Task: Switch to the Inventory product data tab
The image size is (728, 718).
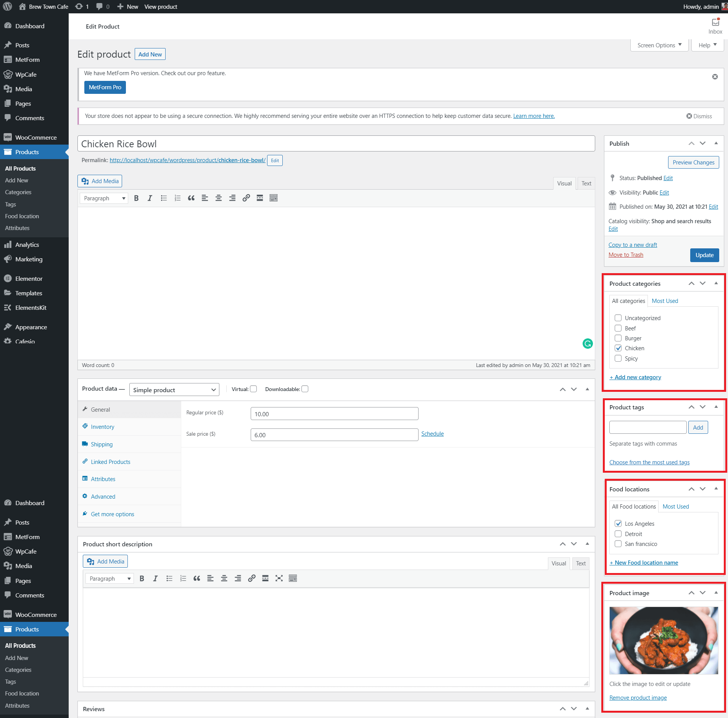Action: point(102,427)
